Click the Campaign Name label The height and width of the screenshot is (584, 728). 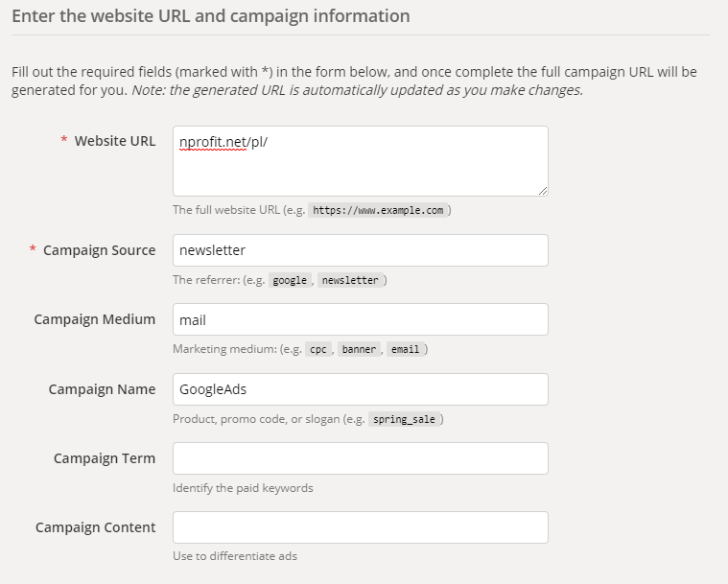click(102, 389)
